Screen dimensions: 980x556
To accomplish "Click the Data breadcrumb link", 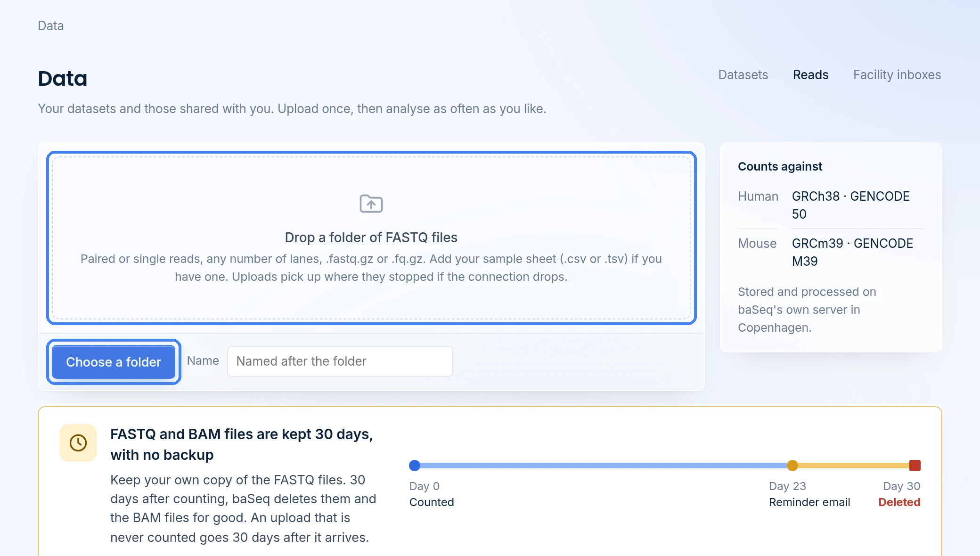I will [x=51, y=26].
